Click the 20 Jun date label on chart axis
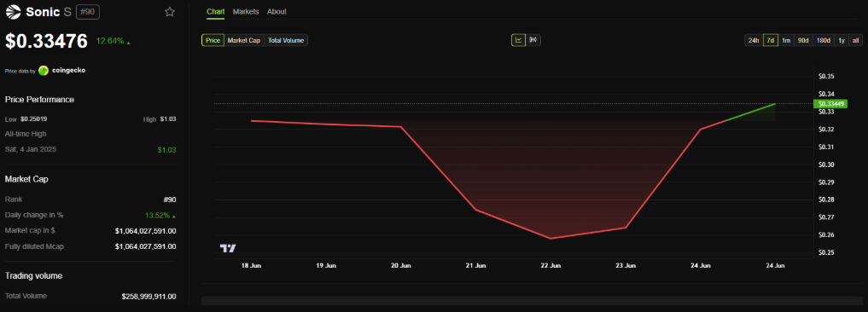The width and height of the screenshot is (868, 312). point(401,265)
